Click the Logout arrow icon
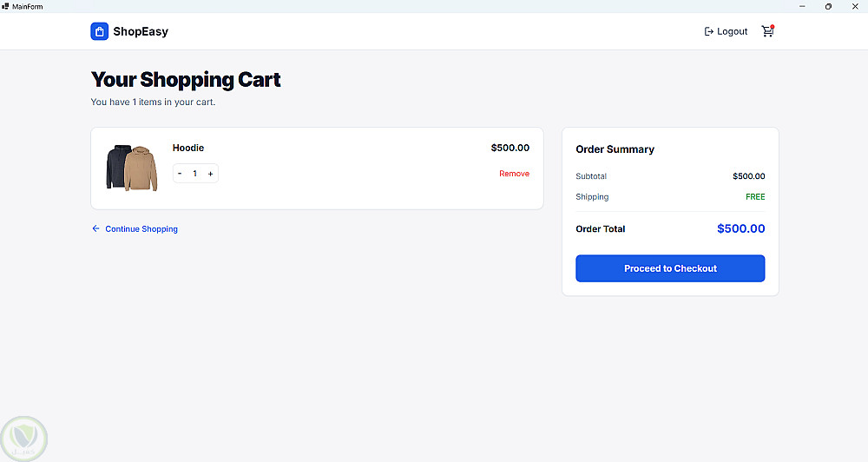The height and width of the screenshot is (462, 868). (709, 31)
